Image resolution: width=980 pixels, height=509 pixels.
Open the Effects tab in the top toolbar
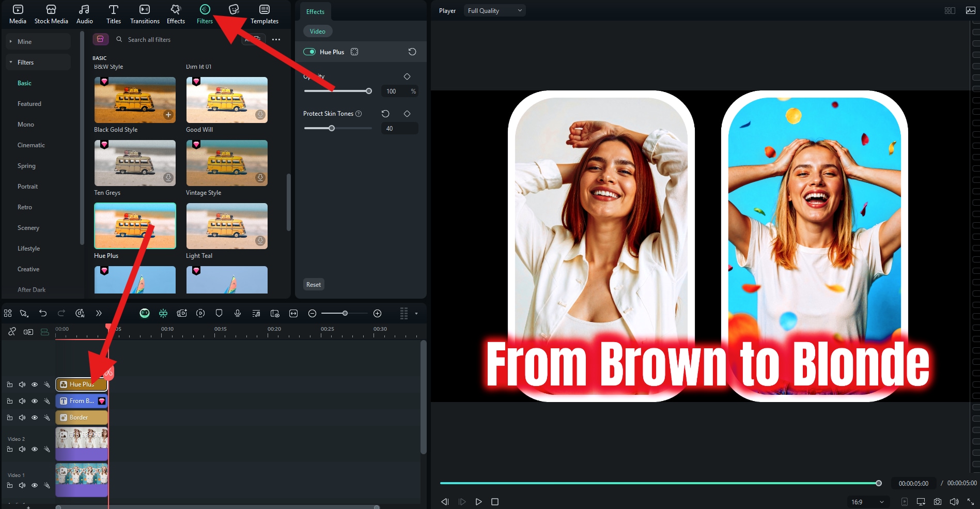(x=176, y=14)
